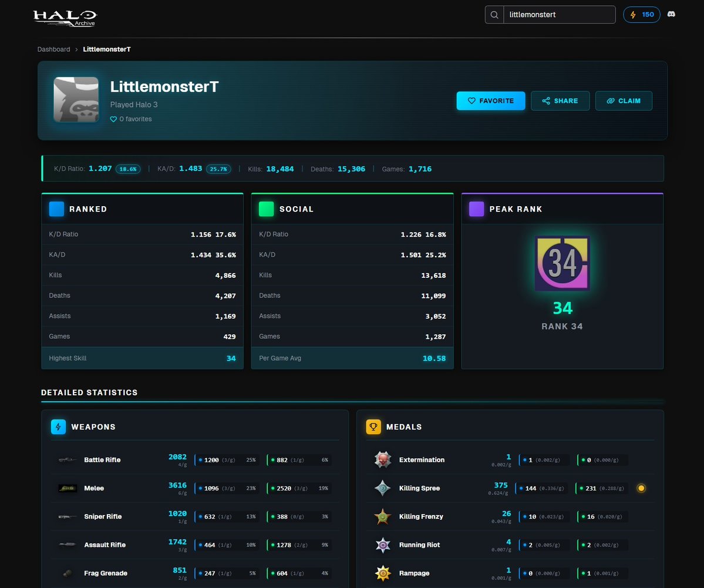Click the Assault Rifle weapon icon
The image size is (704, 588).
pyautogui.click(x=68, y=545)
